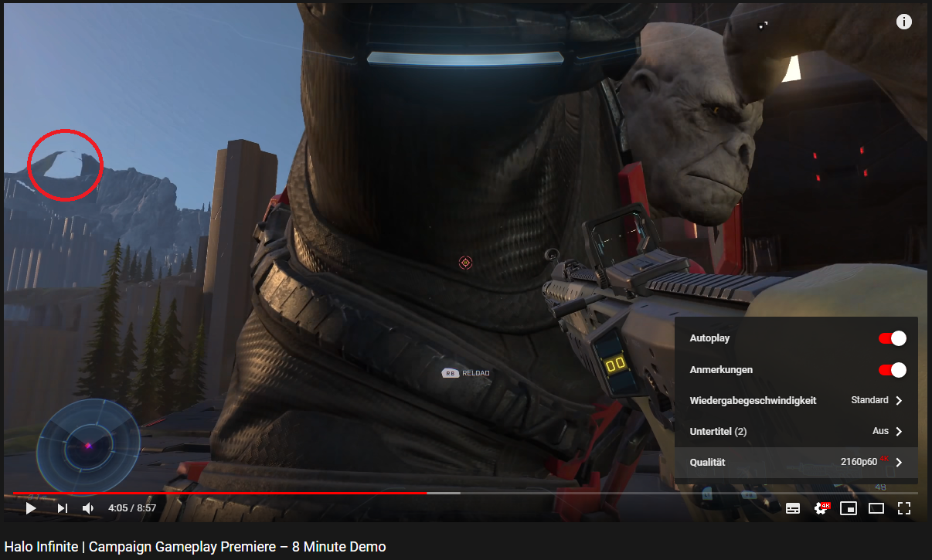This screenshot has height=560, width=932.
Task: Click the video title text
Action: (195, 547)
